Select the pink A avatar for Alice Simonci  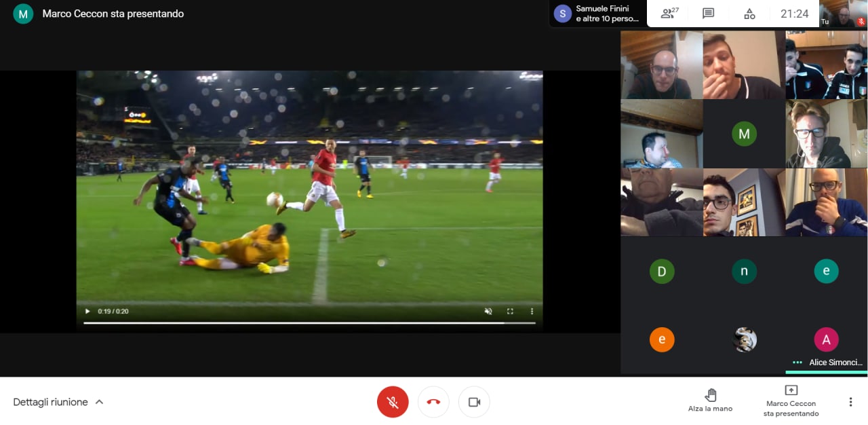[x=826, y=339]
